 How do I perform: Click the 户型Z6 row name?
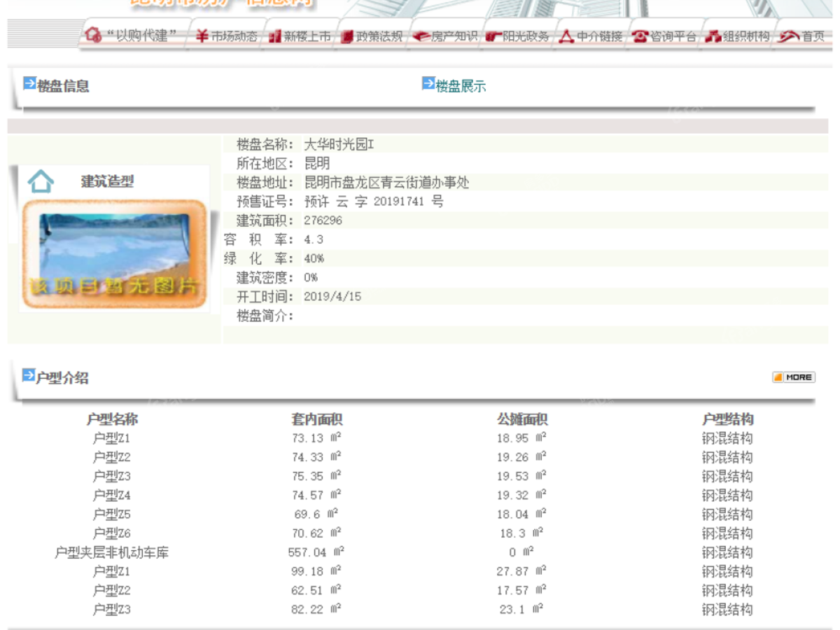point(112,533)
